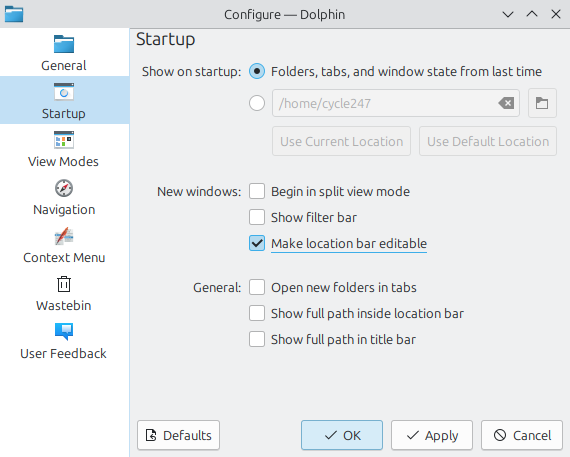Screen dimensions: 570x457
Task: Open the User Feedback speech icon
Action: click(64, 332)
